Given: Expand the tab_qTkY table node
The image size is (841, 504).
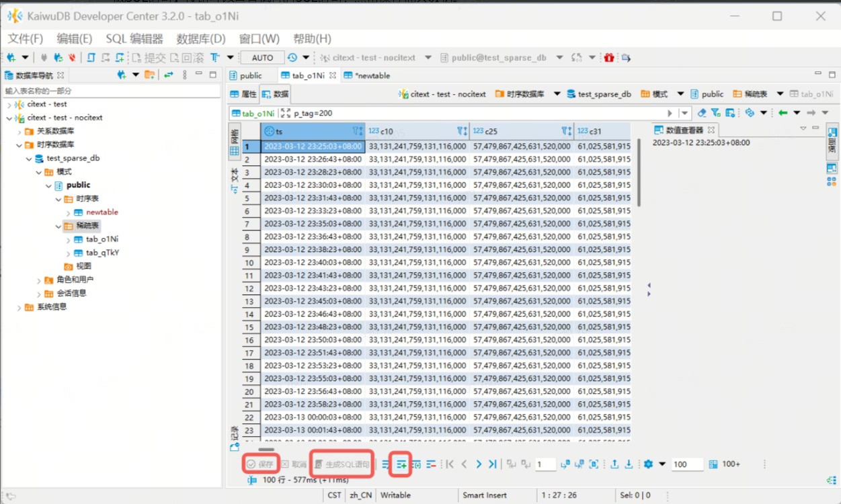Looking at the screenshot, I should click(x=68, y=253).
